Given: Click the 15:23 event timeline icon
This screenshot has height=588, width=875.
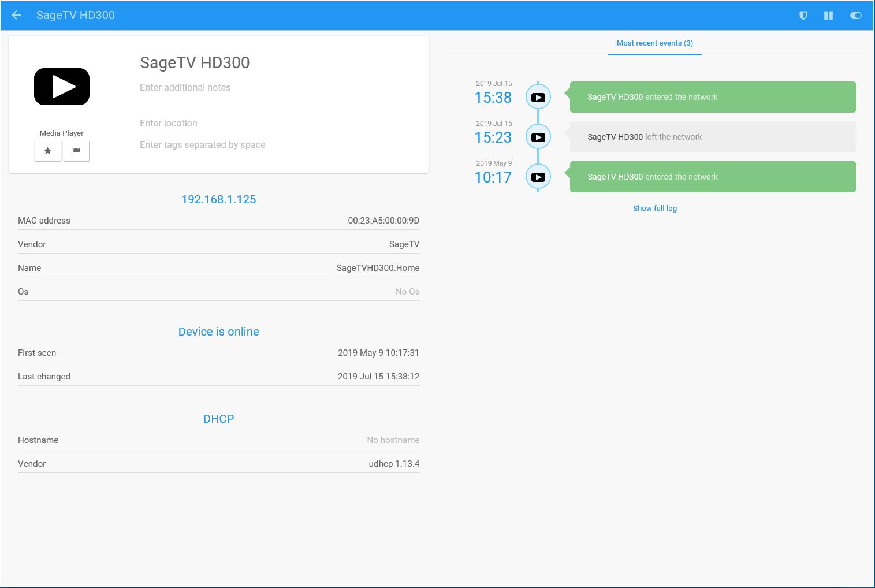Looking at the screenshot, I should pos(538,137).
